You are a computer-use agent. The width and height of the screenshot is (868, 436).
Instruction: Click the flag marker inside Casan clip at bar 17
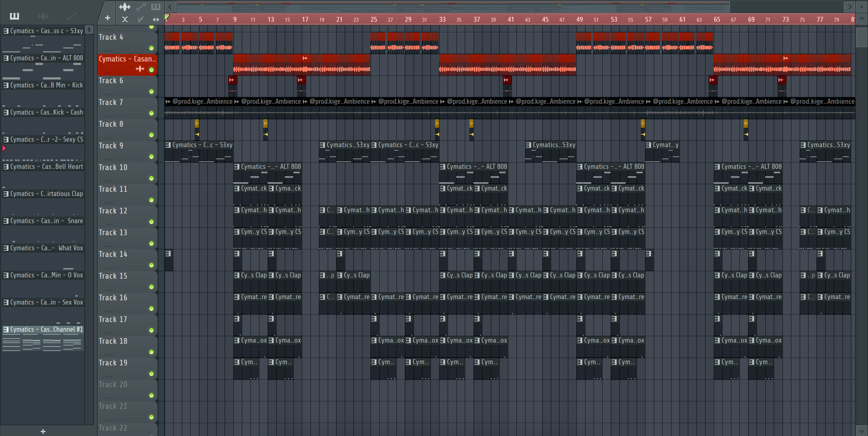[x=305, y=58]
